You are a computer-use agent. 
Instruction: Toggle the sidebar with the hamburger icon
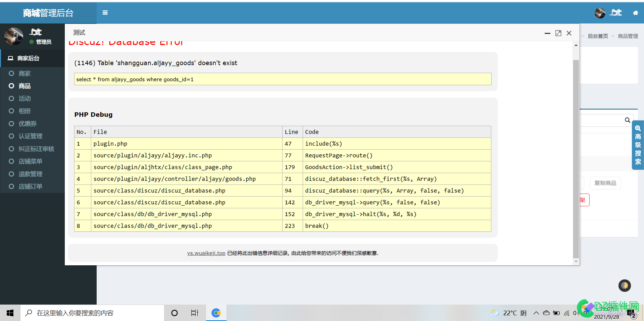[x=105, y=13]
